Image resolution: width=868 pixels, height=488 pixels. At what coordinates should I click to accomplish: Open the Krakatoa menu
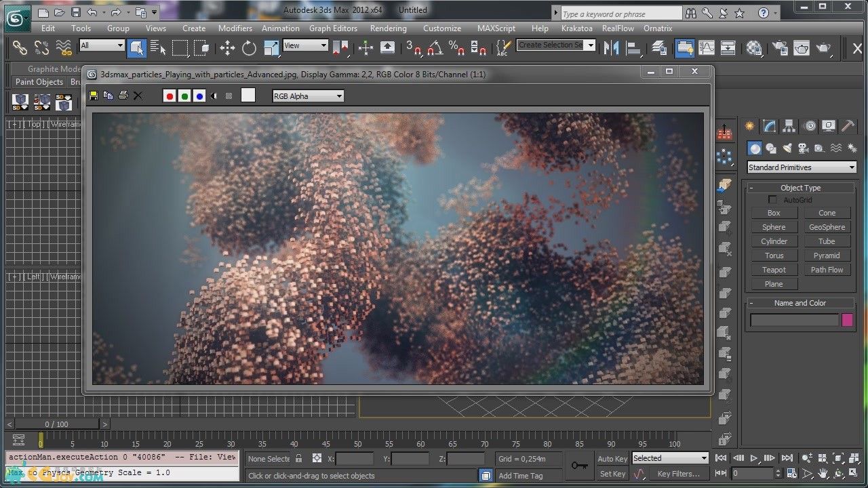(577, 28)
